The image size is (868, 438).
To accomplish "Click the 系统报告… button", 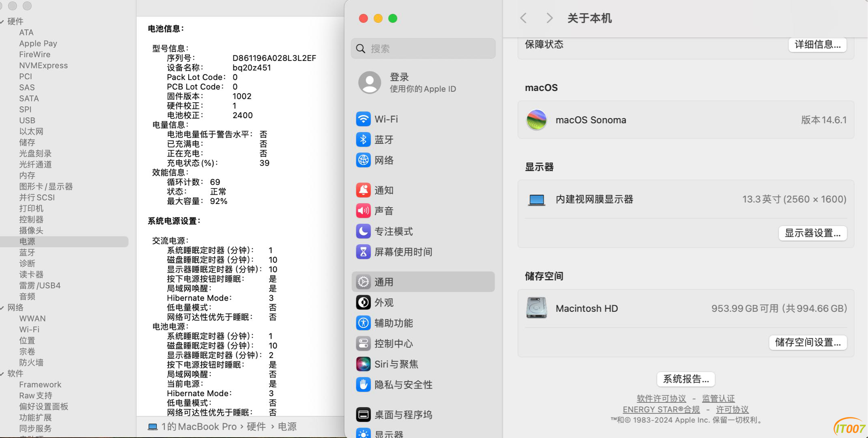I will (x=686, y=379).
